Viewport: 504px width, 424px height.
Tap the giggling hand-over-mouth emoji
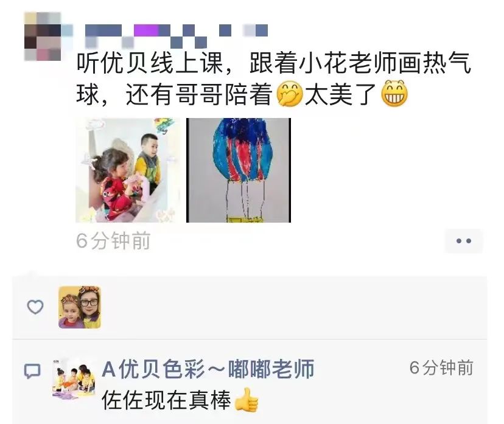tap(289, 94)
